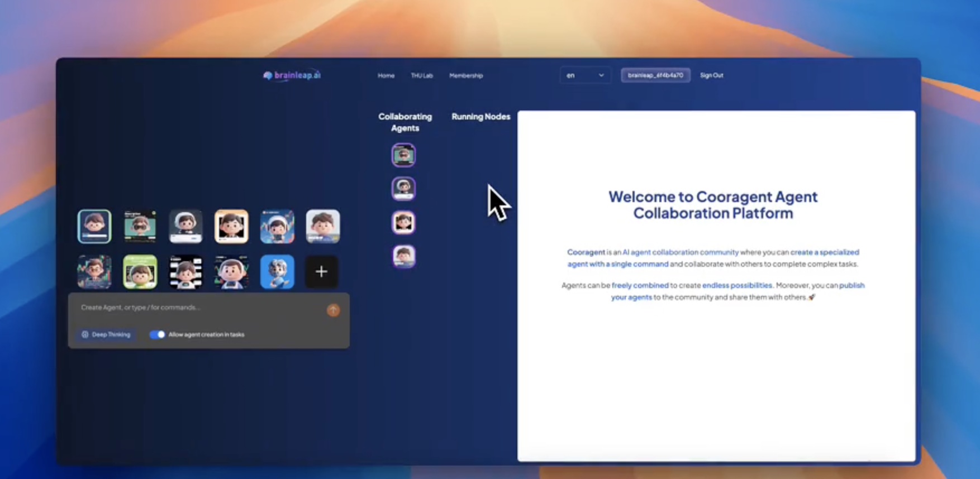Open the astronaut agent under Collaborating Agents
The height and width of the screenshot is (479, 980).
(x=403, y=189)
